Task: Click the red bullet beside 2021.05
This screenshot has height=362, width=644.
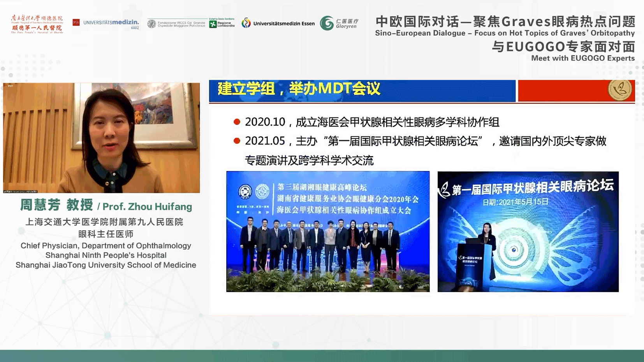Action: pyautogui.click(x=237, y=141)
